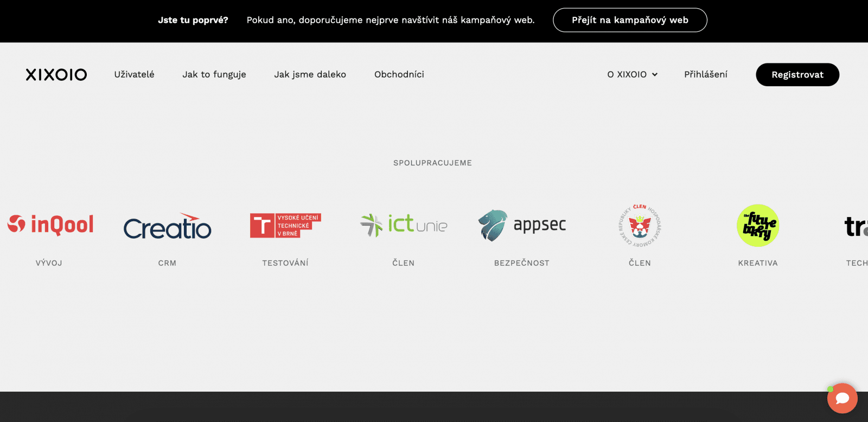Screen dimensions: 868x422
Task: Click the SPOLUPRACUJEME heading
Action: click(432, 163)
